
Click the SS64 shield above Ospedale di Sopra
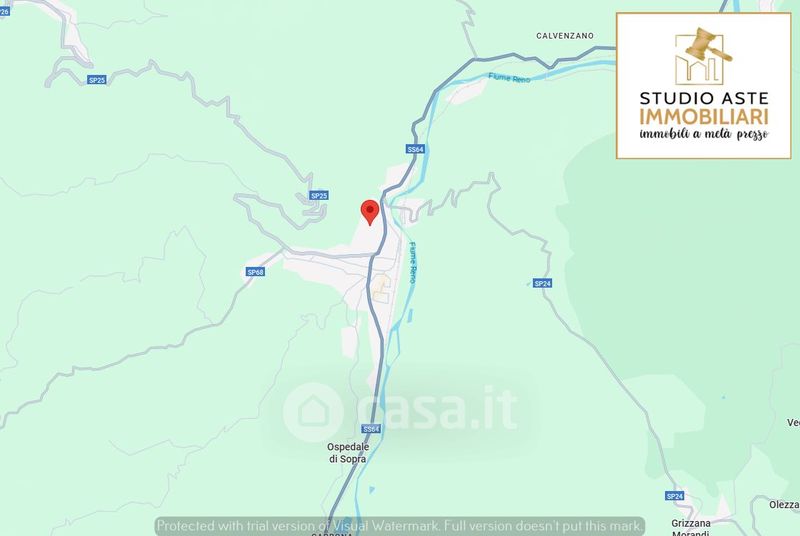[x=371, y=429]
